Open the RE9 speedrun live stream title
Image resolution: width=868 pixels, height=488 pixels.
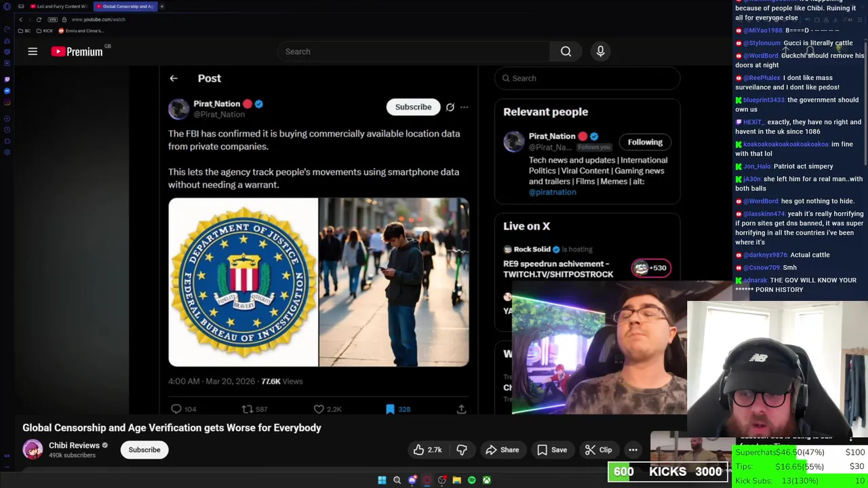[558, 269]
